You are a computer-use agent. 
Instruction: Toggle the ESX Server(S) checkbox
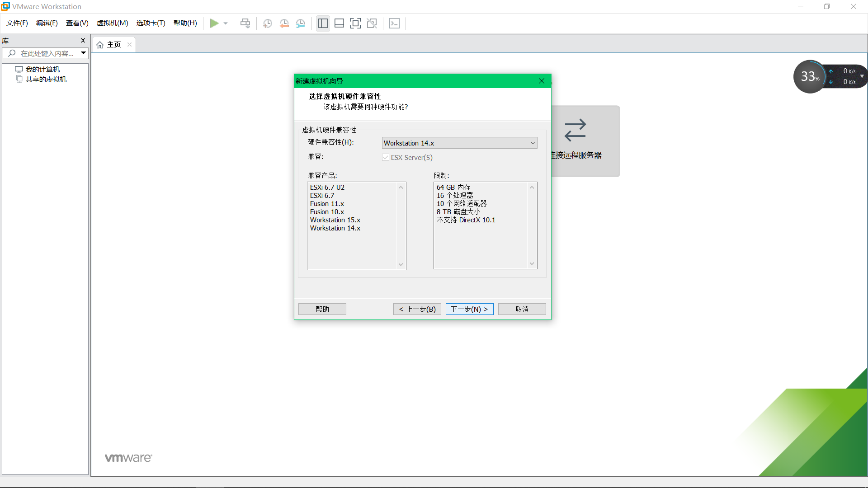point(386,157)
